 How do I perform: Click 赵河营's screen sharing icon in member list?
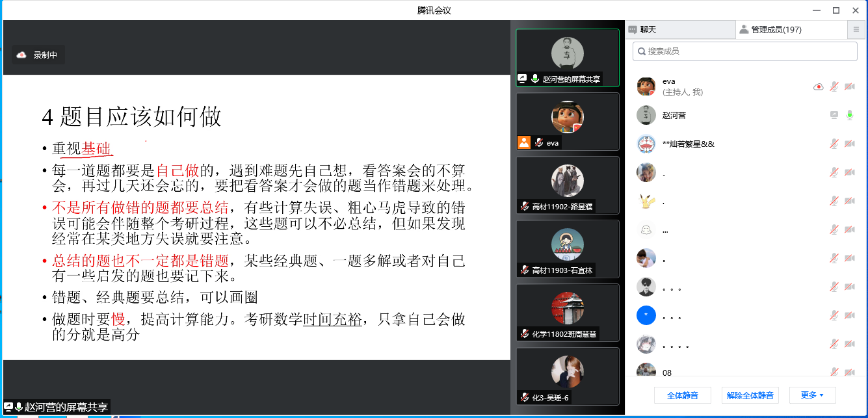(834, 115)
